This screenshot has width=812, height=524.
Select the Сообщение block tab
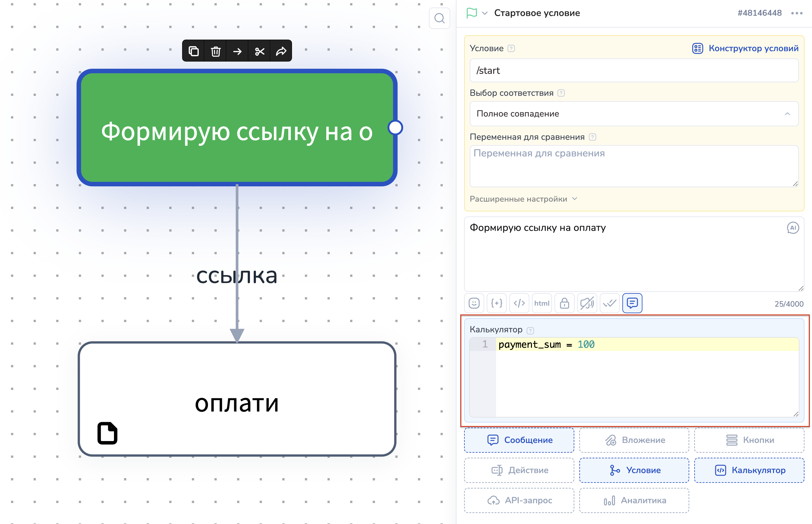[x=519, y=440]
